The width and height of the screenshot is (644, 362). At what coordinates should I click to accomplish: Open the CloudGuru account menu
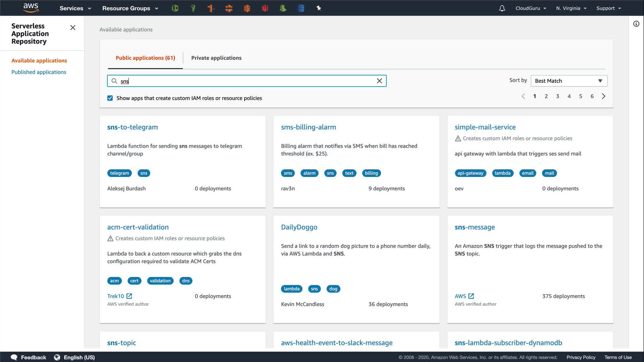point(531,8)
